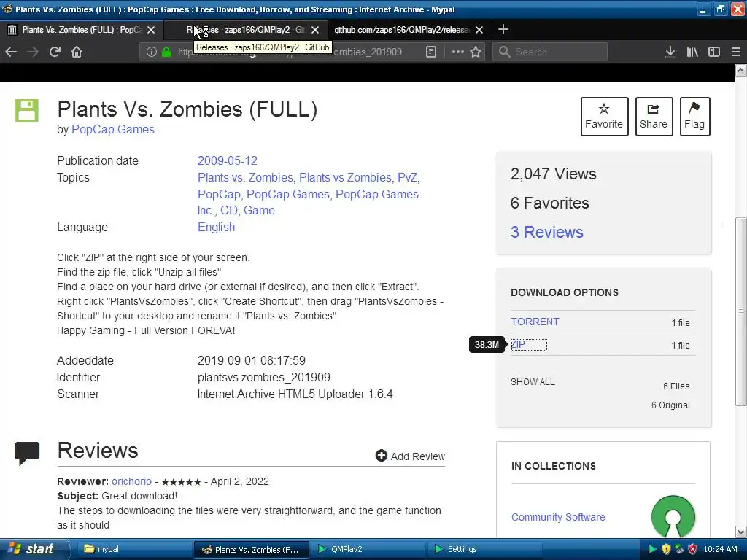Click the green floppy software item icon

pos(27,111)
